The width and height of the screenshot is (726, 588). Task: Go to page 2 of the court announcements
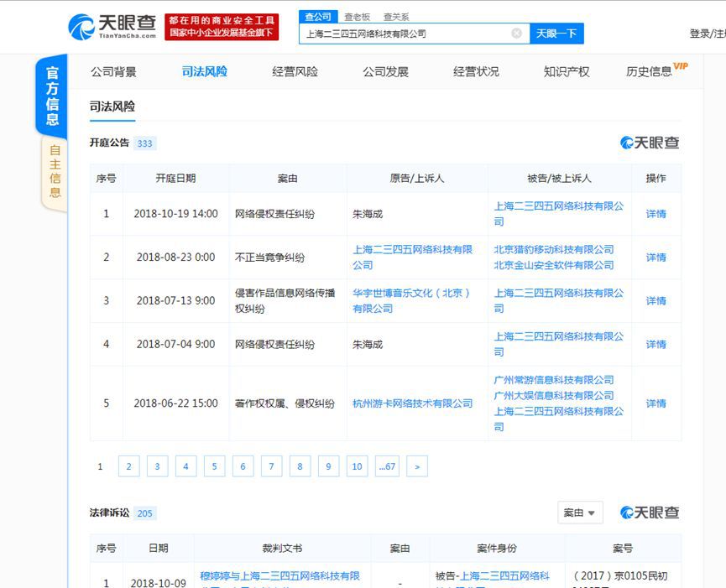128,466
